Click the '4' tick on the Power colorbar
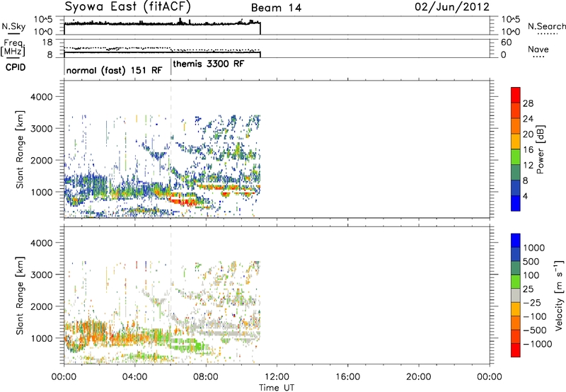 point(525,196)
